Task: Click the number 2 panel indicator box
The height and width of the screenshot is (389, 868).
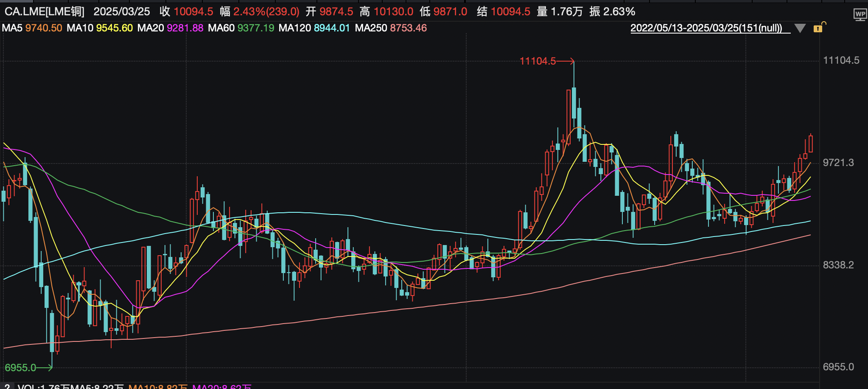Action: pos(7,386)
